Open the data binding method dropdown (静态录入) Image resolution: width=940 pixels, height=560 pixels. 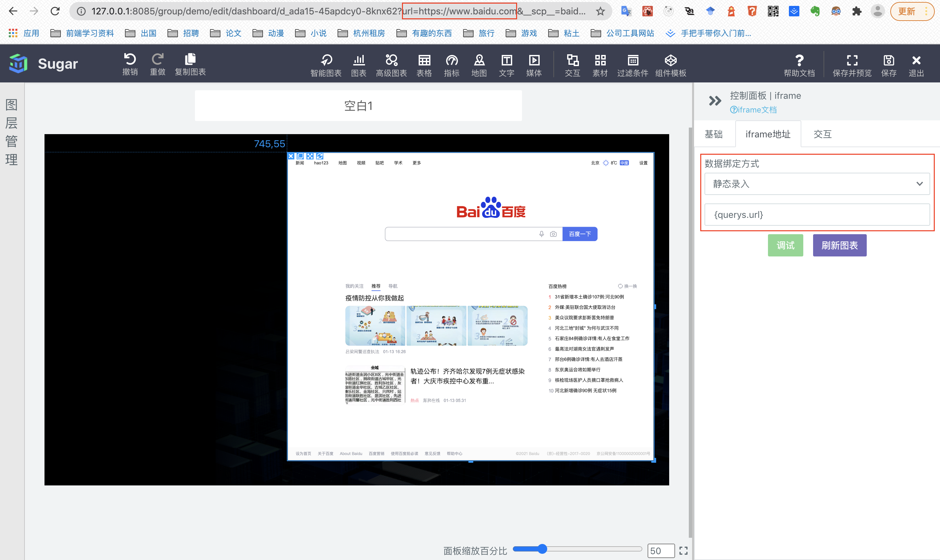pyautogui.click(x=817, y=184)
